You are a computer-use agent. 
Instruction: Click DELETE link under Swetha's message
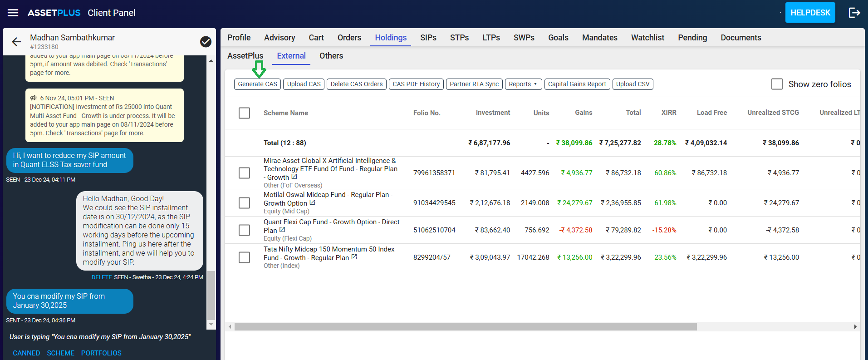pos(102,277)
